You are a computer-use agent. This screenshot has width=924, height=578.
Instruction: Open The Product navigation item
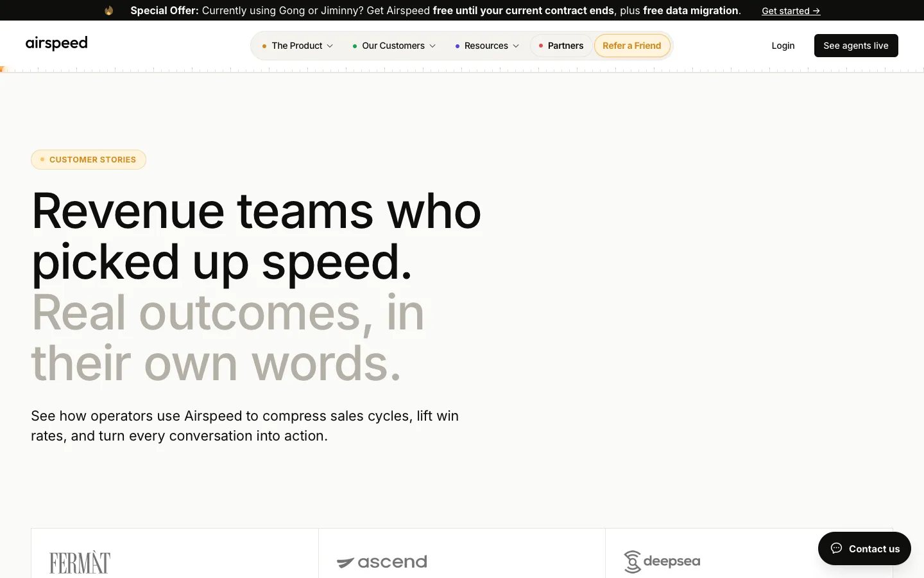click(298, 46)
